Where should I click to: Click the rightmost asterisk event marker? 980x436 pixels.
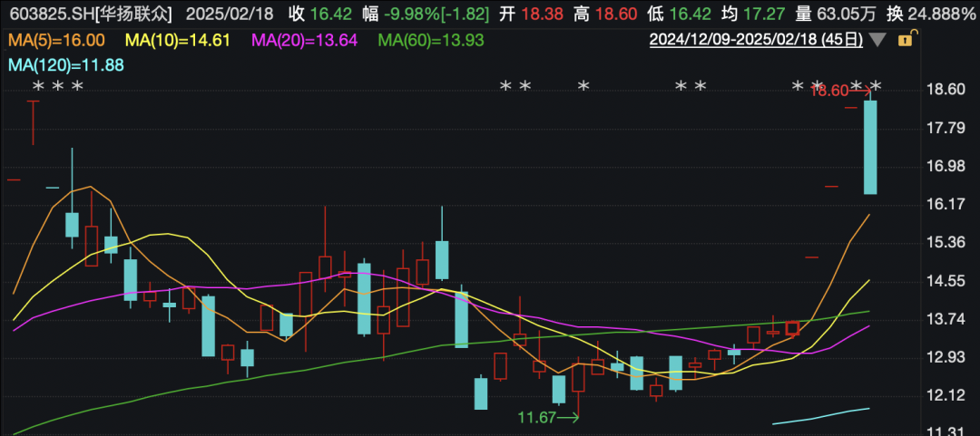[x=876, y=87]
